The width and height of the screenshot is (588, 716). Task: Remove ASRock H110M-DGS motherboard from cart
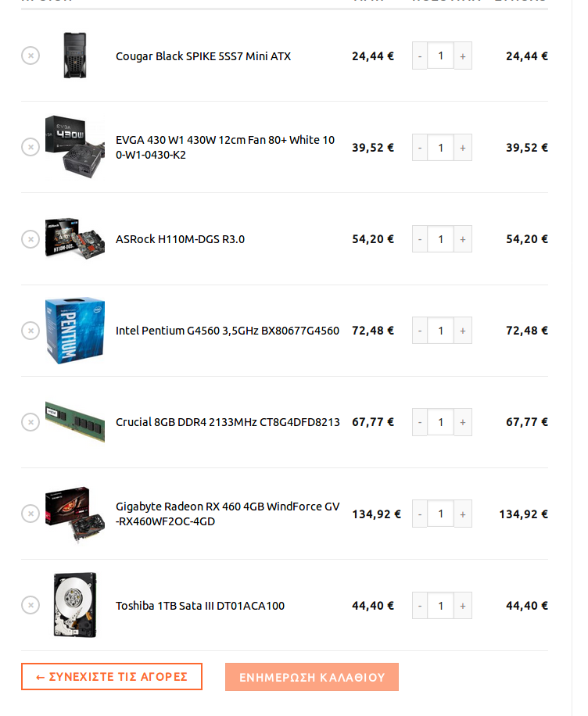point(30,239)
